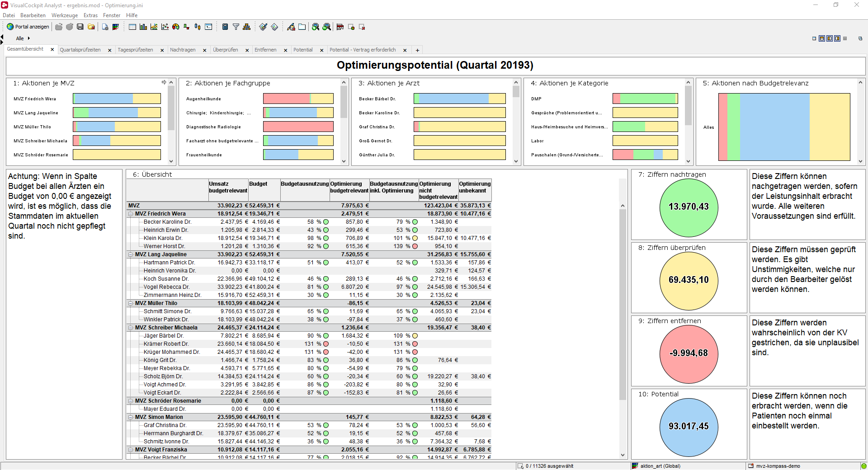This screenshot has width=868, height=470.
Task: Switch to the Quartalsprüfzeiten tab
Action: [80, 50]
